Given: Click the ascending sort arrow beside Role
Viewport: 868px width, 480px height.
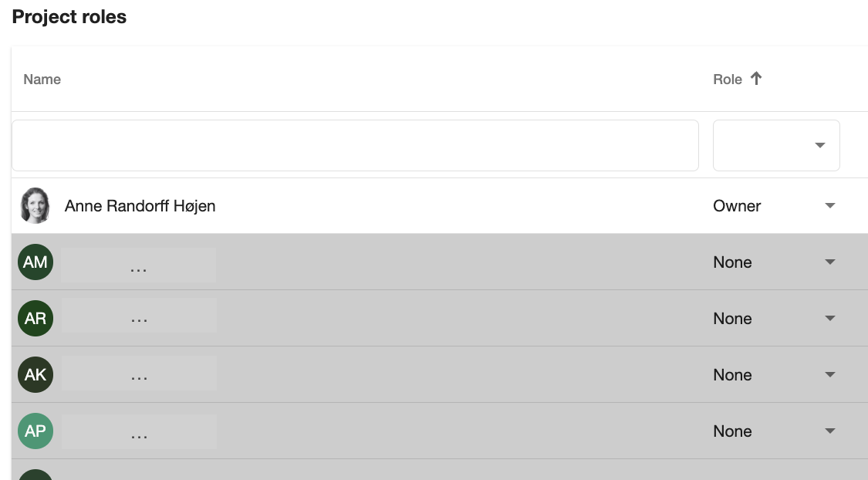Looking at the screenshot, I should coord(756,79).
